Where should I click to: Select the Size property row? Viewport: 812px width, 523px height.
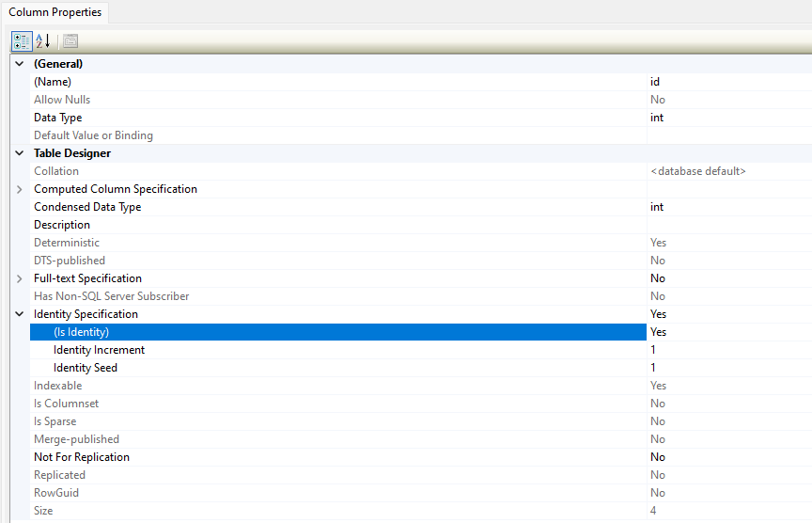(338, 511)
